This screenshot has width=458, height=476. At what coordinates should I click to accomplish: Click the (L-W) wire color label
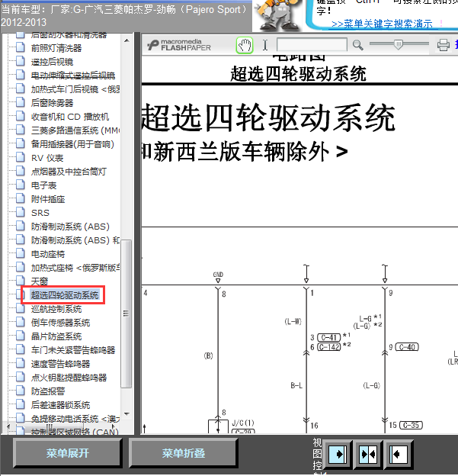click(293, 321)
